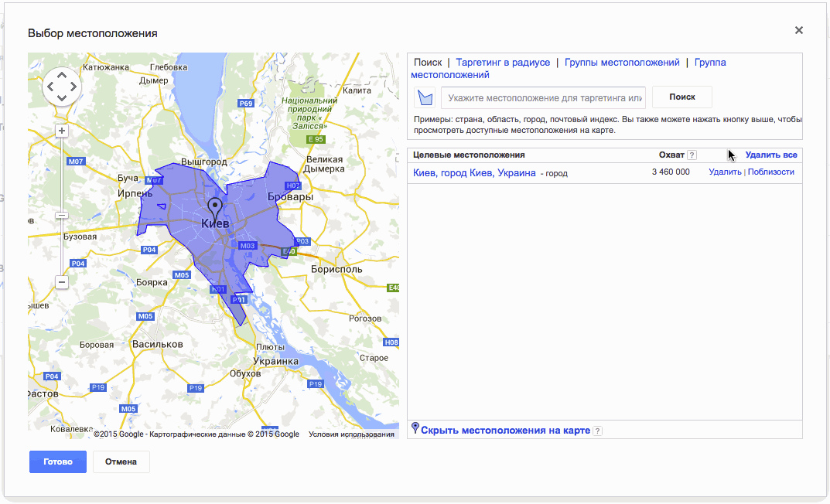Open Группа местоположений tab
This screenshot has width=830, height=504.
(569, 69)
